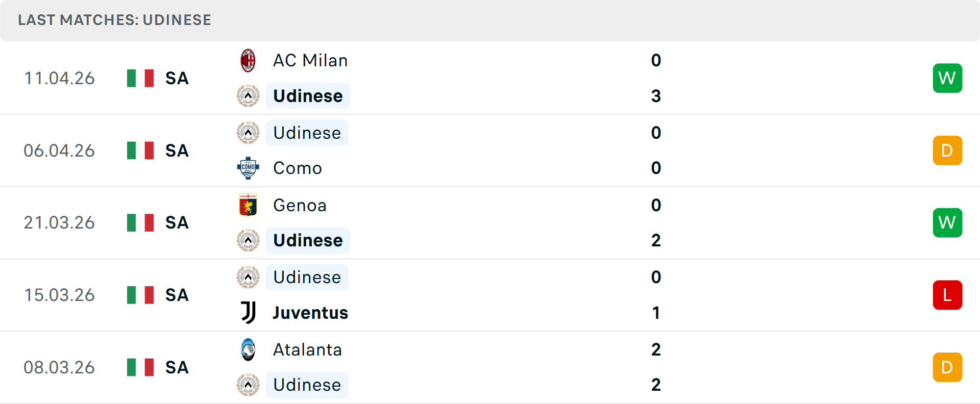Click the orange D badge for 08.03.26

pyautogui.click(x=947, y=367)
